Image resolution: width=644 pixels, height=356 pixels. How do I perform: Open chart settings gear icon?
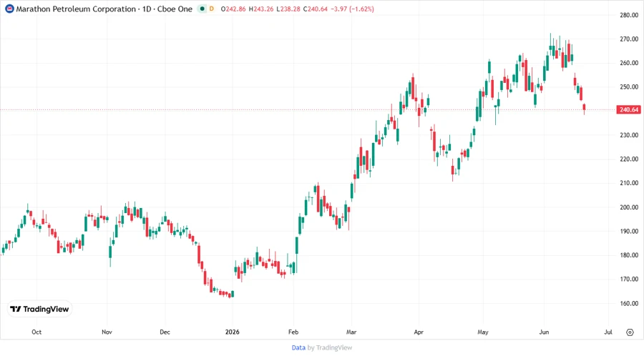630,332
